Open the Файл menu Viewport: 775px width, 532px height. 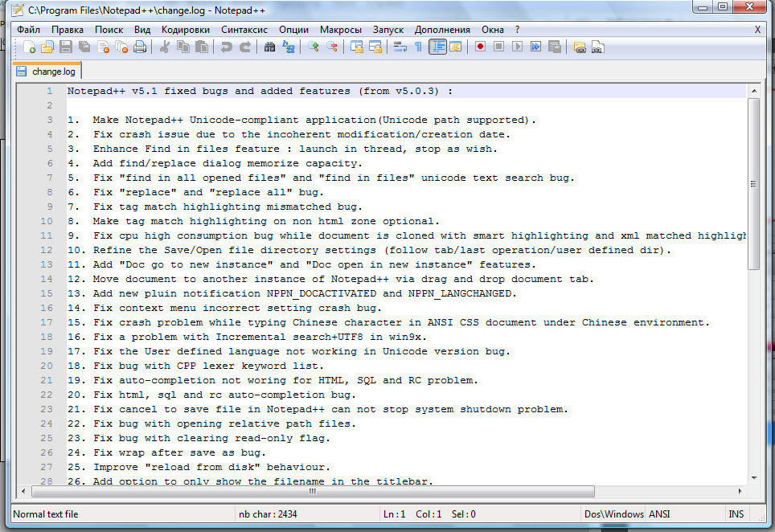tap(28, 30)
